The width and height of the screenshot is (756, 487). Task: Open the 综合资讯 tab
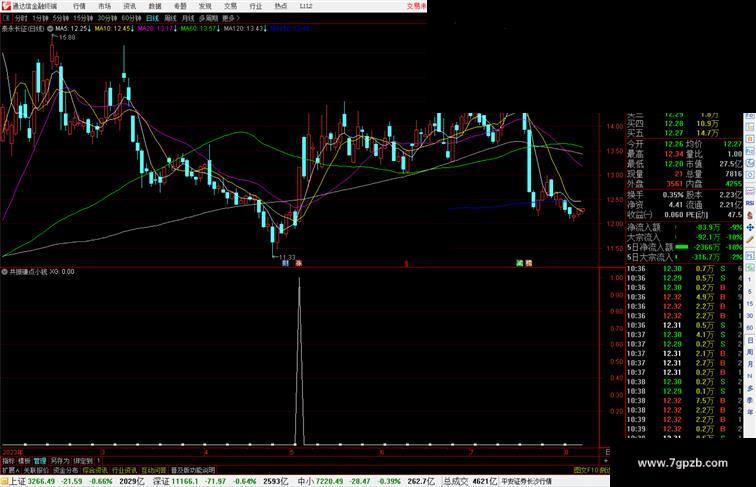[x=95, y=470]
